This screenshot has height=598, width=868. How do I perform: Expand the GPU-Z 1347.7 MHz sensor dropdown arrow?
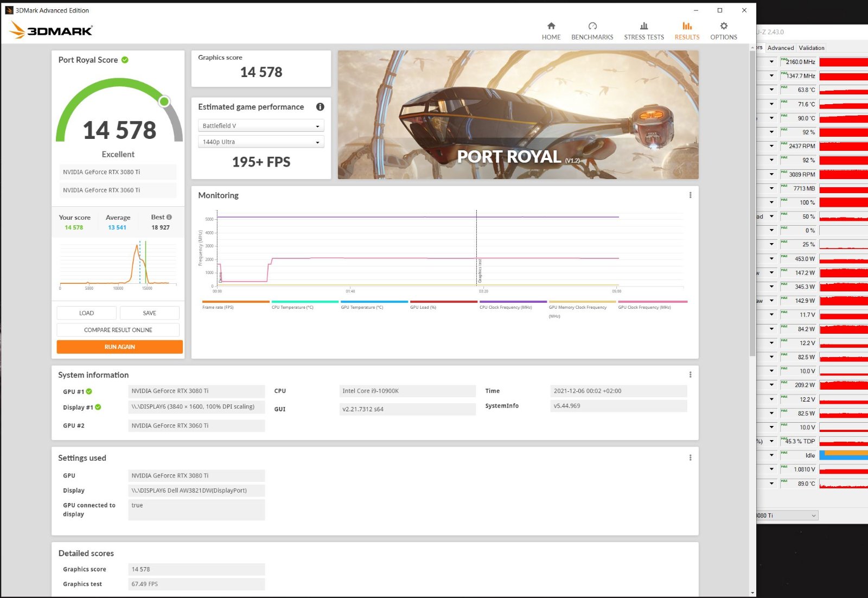click(x=771, y=76)
